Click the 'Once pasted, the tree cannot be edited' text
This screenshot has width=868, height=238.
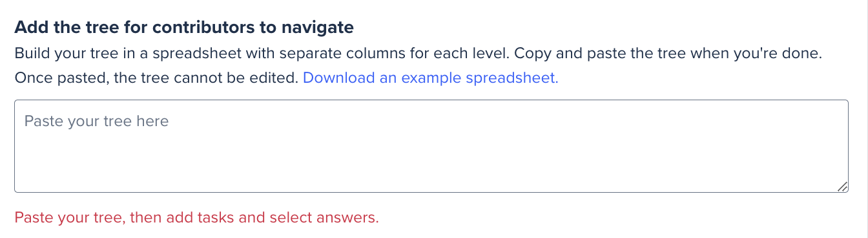click(x=156, y=78)
